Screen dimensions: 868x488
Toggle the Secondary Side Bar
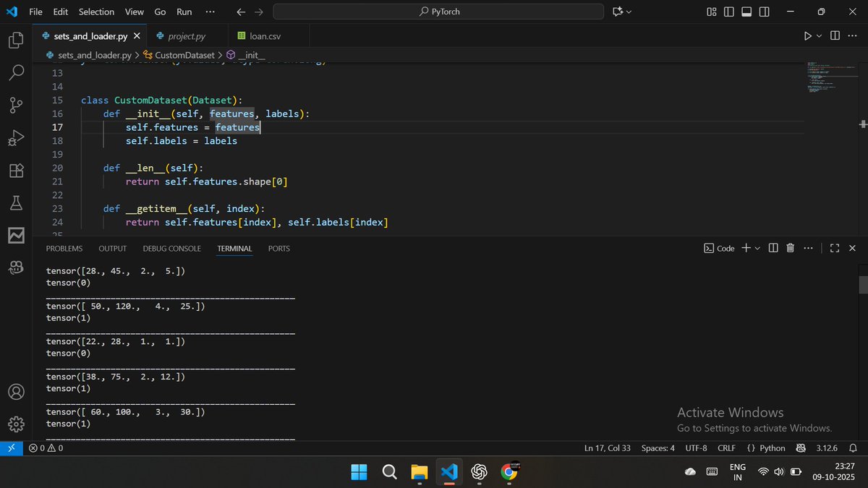pyautogui.click(x=764, y=12)
